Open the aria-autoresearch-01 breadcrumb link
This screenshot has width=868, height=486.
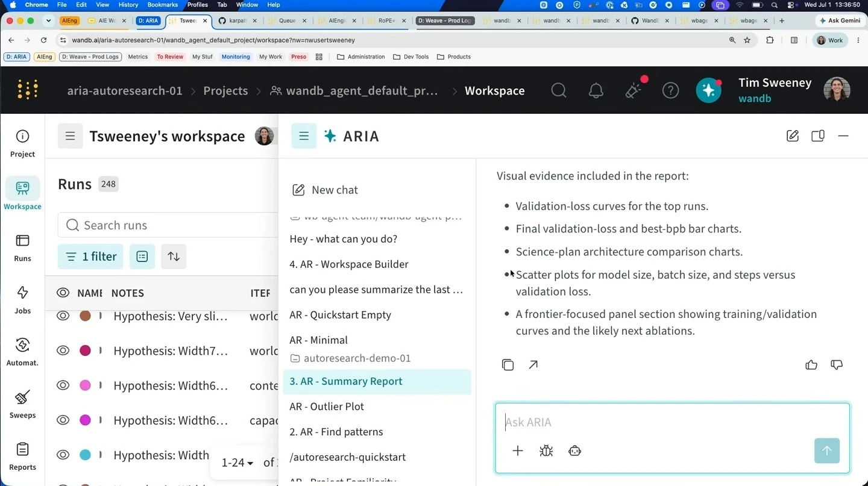coord(125,91)
